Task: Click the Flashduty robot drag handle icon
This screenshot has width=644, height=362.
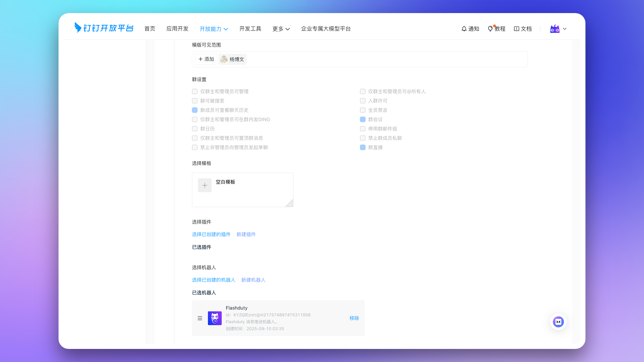Action: (200, 318)
